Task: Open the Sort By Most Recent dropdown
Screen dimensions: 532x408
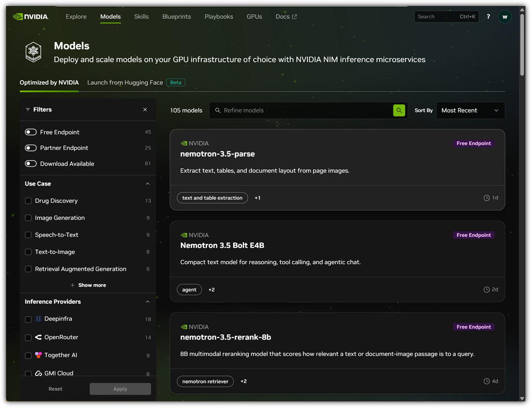Action: coord(470,110)
